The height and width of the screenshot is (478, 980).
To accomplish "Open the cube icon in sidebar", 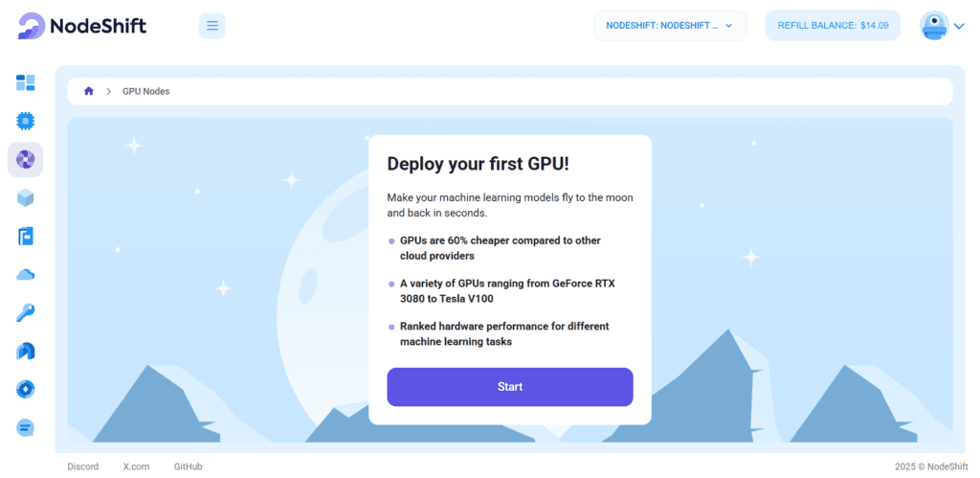I will coord(25,197).
